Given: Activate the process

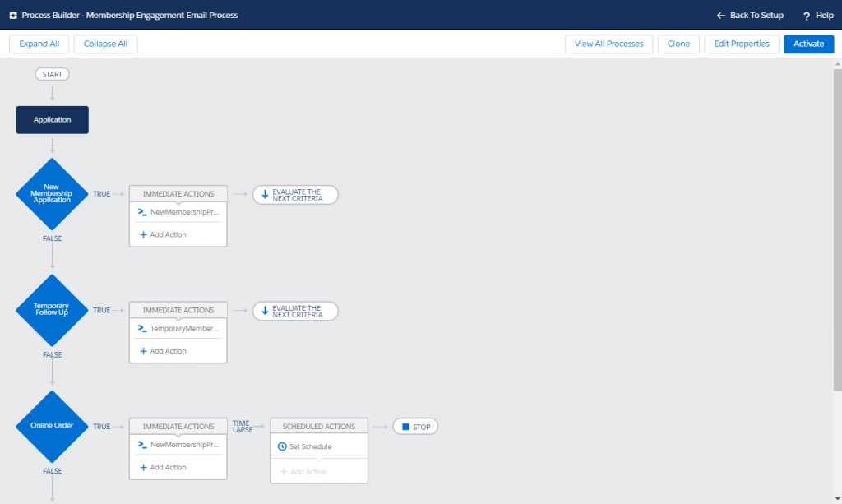Looking at the screenshot, I should 808,44.
